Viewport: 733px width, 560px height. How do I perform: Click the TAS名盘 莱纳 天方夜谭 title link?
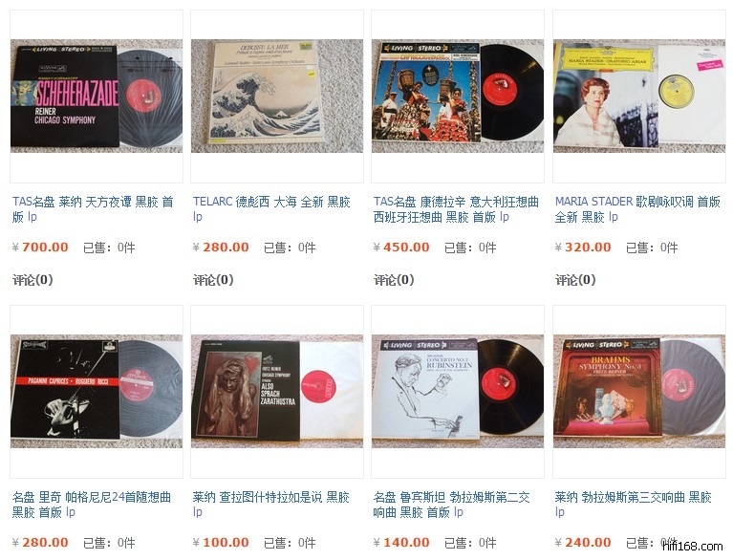[x=93, y=209]
